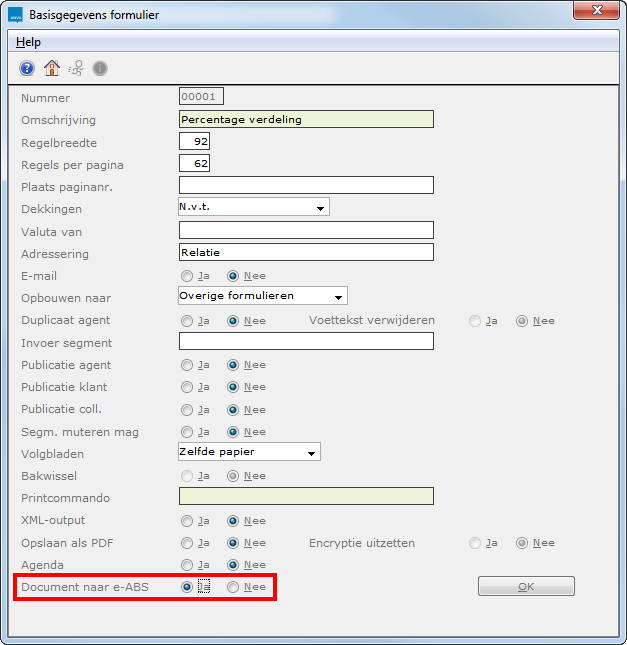Viewport: 627px width, 645px height.
Task: Select Nee for Duplicaat agent
Action: coord(233,321)
